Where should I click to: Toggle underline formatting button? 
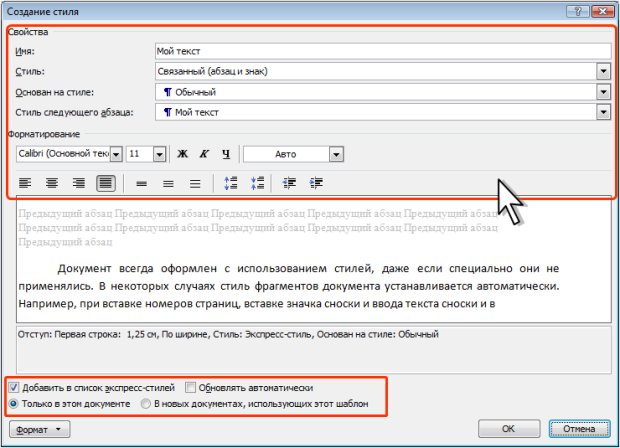tap(226, 154)
